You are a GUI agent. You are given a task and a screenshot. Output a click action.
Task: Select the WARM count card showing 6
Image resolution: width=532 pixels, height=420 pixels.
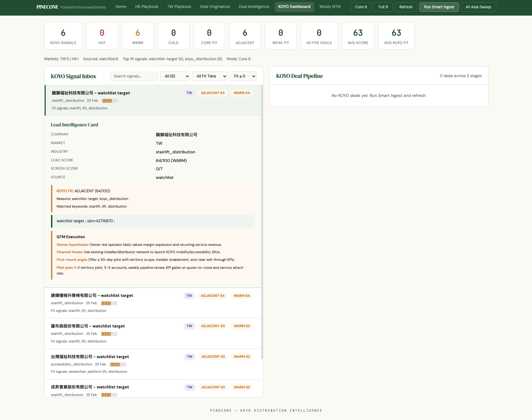[138, 35]
